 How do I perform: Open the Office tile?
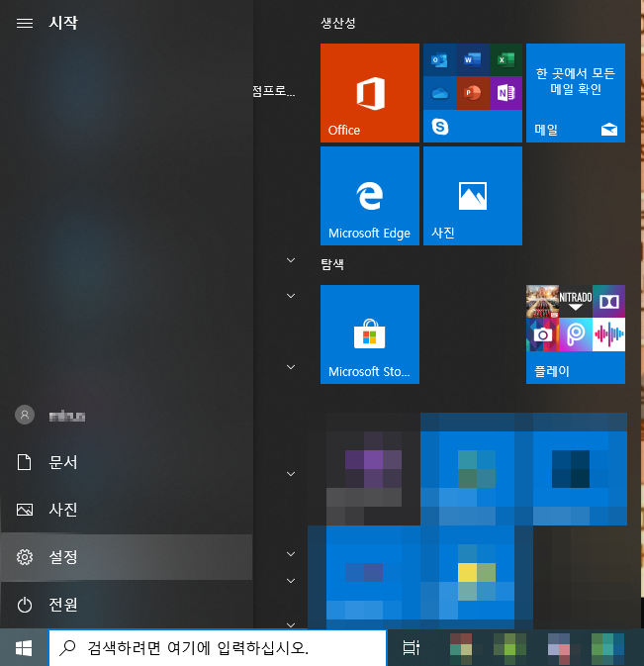370,93
